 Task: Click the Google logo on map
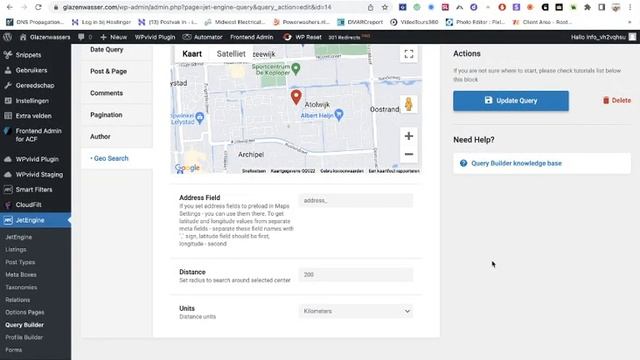(187, 168)
